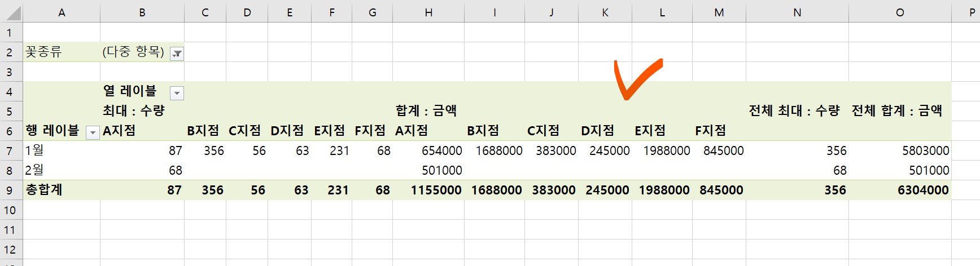Image resolution: width=980 pixels, height=266 pixels.
Task: Click the value 501000 in H8
Action: (442, 171)
